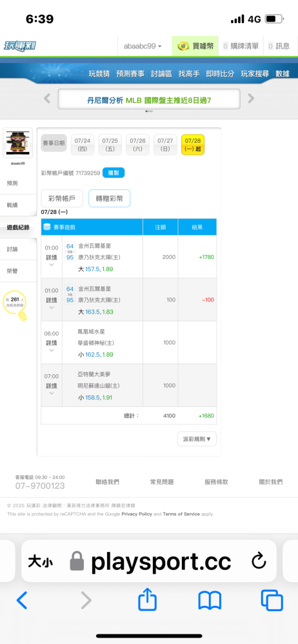
Task: Tap the Safari back arrow
Action: pos(22,600)
